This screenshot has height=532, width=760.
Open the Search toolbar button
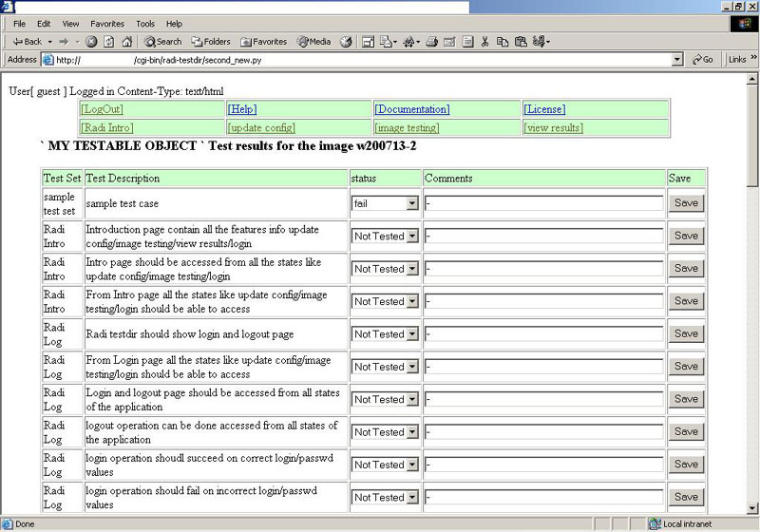162,42
